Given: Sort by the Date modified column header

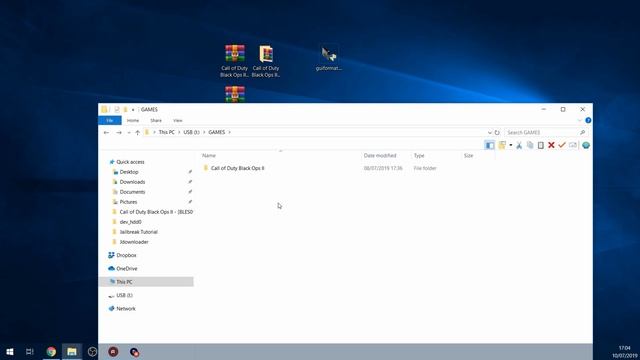Looking at the screenshot, I should tap(380, 156).
